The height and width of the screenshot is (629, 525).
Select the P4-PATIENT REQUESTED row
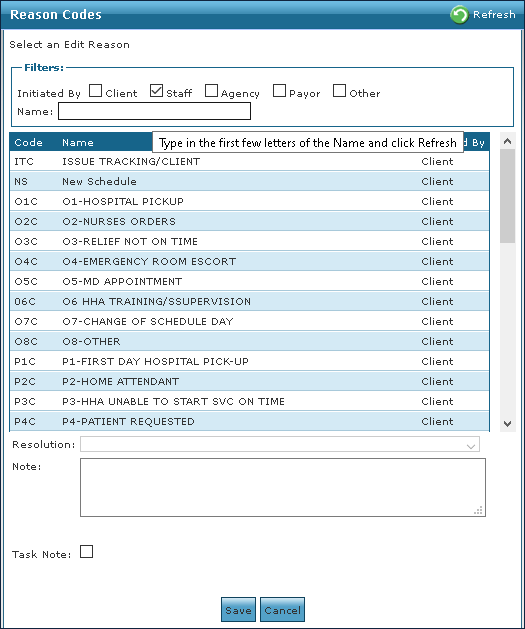click(x=249, y=421)
